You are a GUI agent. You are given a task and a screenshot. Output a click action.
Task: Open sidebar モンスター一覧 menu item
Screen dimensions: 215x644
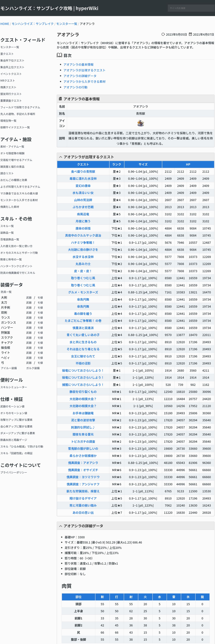coord(10,47)
